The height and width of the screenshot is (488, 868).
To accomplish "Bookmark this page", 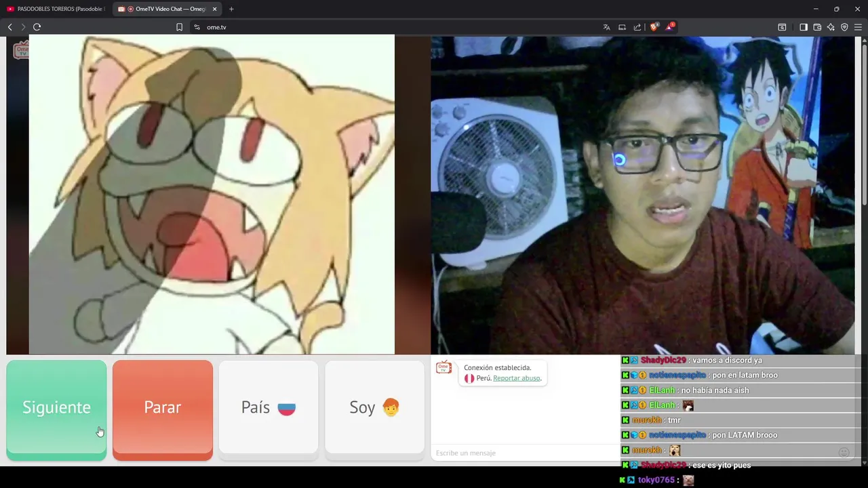I will [179, 27].
